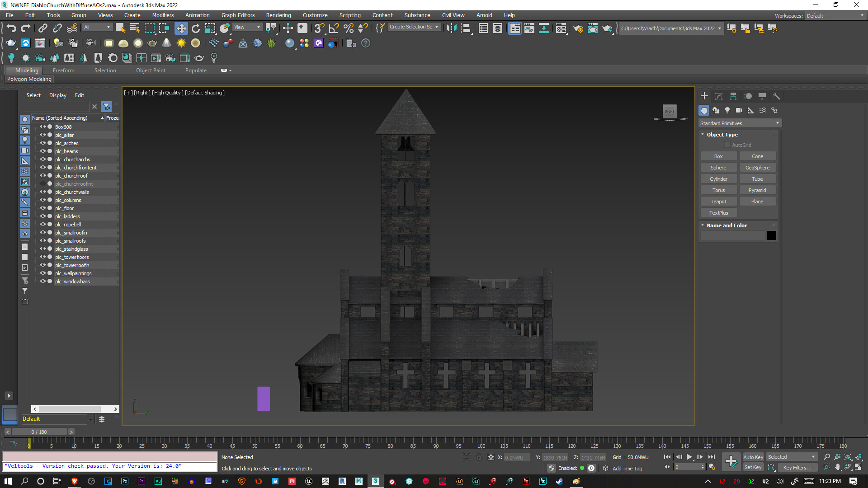Click the Cameras category icon

[x=739, y=110]
